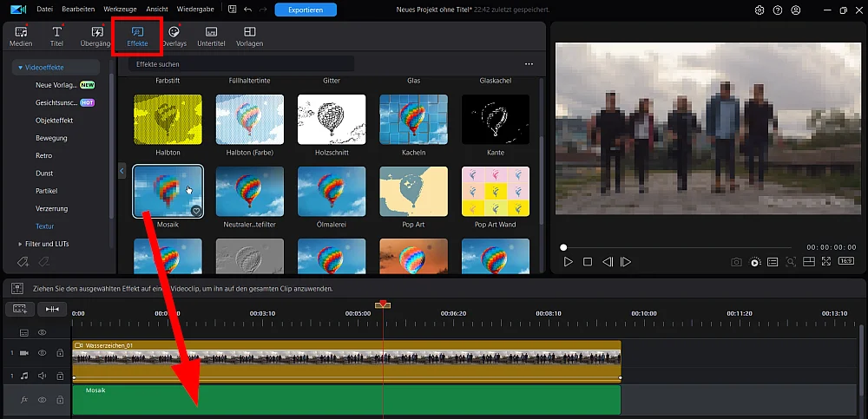Click the add track button in timeline
This screenshot has width=868, height=419.
20,310
